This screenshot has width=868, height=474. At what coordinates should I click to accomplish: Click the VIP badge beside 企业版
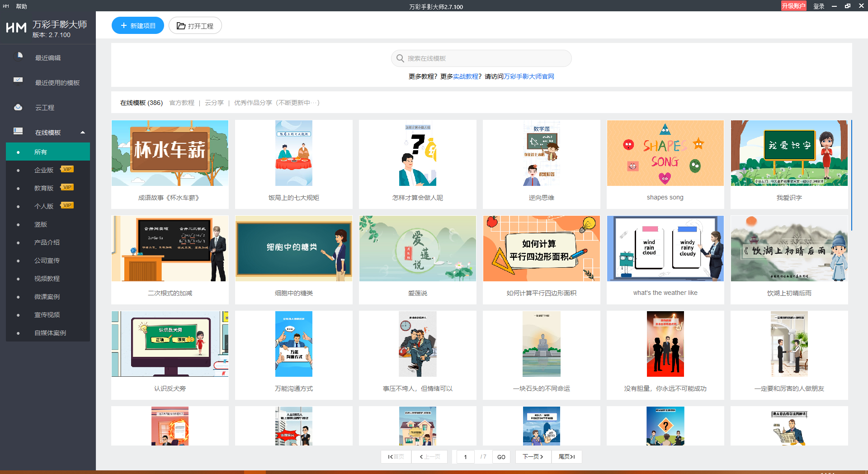[67, 169]
